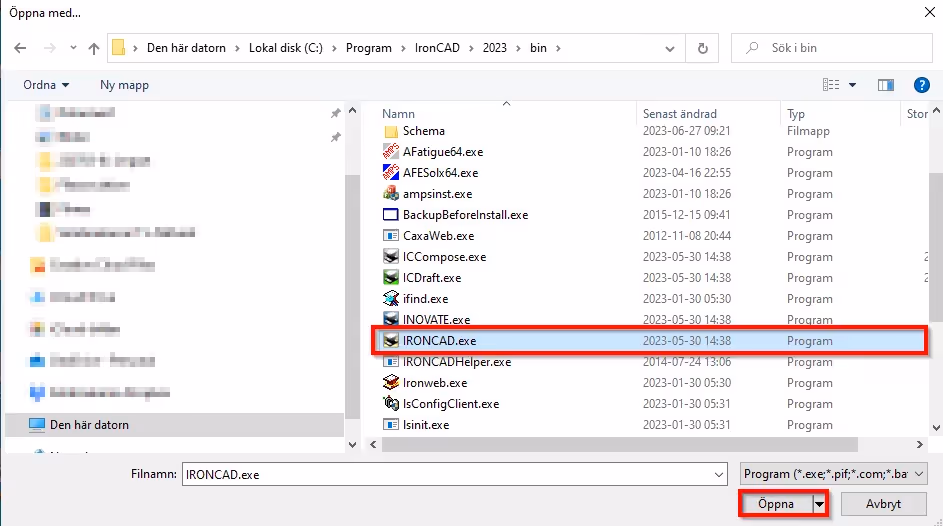Viewport: 943px width, 526px height.
Task: Click file list horizontal scroll right arrow
Action: pos(920,445)
